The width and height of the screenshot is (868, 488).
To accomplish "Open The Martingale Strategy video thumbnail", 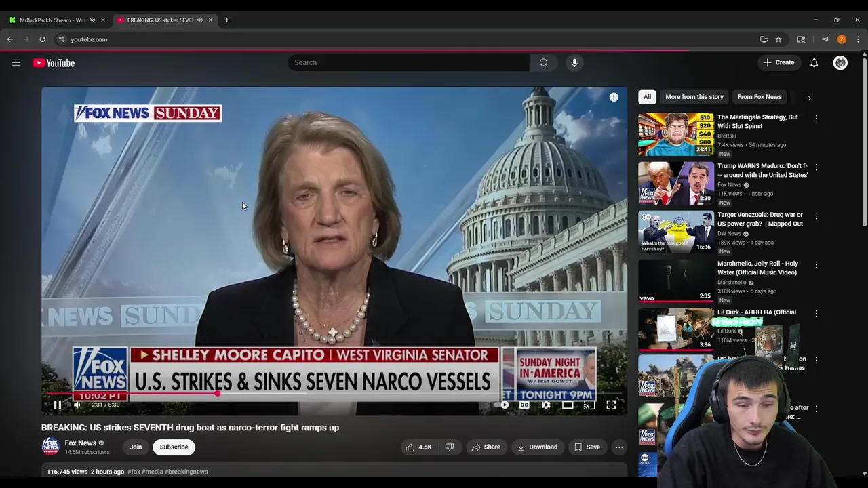I will tap(676, 134).
